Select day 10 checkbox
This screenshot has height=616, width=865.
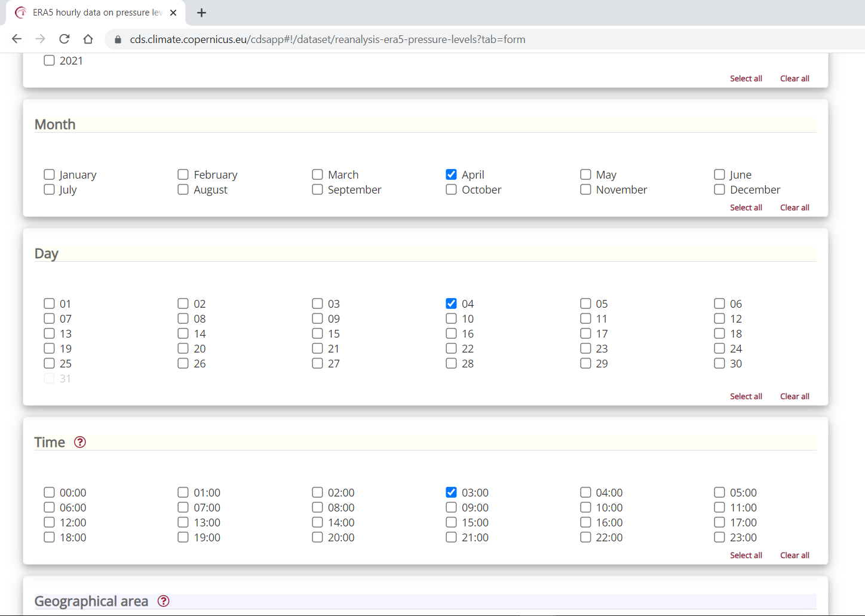(451, 318)
